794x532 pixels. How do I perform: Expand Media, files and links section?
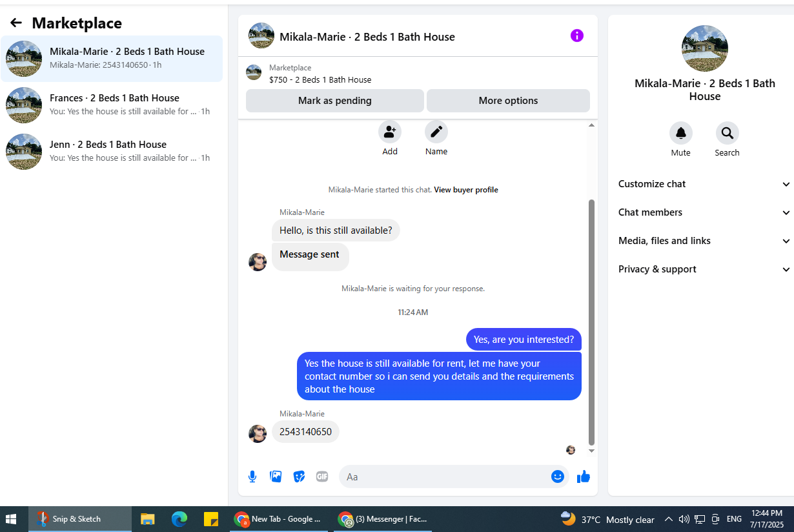pyautogui.click(x=704, y=241)
